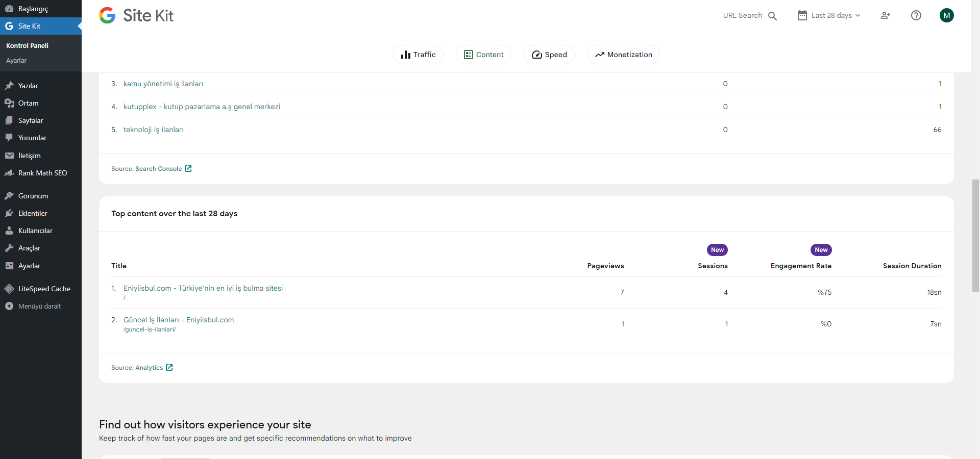Image resolution: width=980 pixels, height=459 pixels.
Task: Click the Ortam media icon
Action: (9, 103)
